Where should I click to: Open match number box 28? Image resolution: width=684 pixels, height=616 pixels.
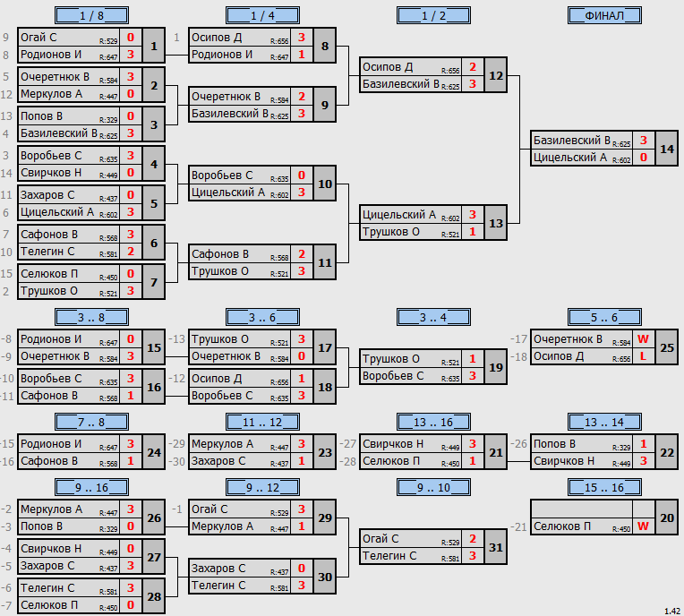click(154, 596)
